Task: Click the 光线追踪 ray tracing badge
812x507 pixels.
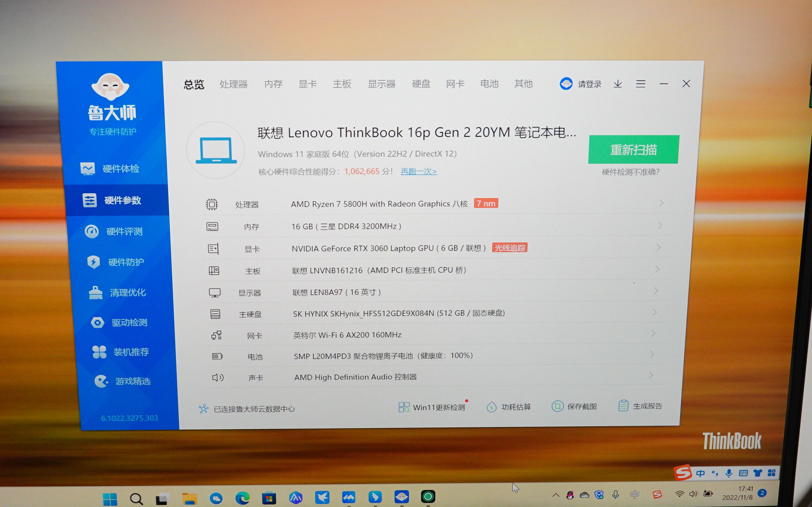Action: pos(510,248)
